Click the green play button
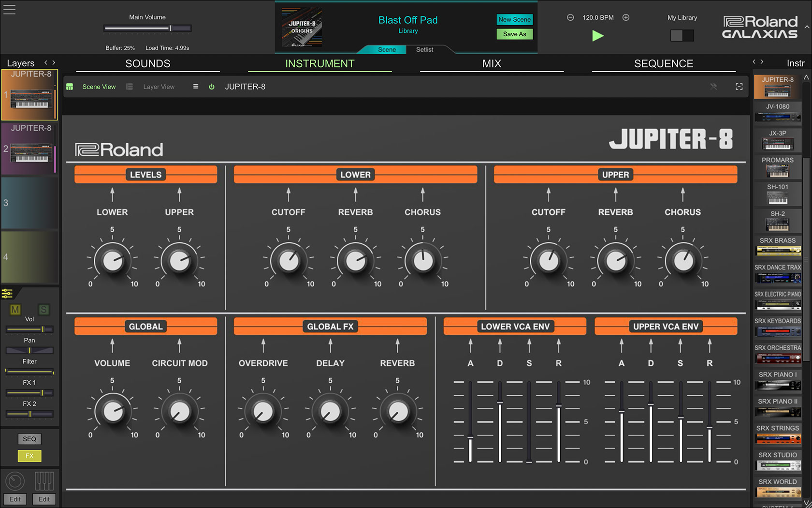Screen dimensions: 812x508 [598, 35]
